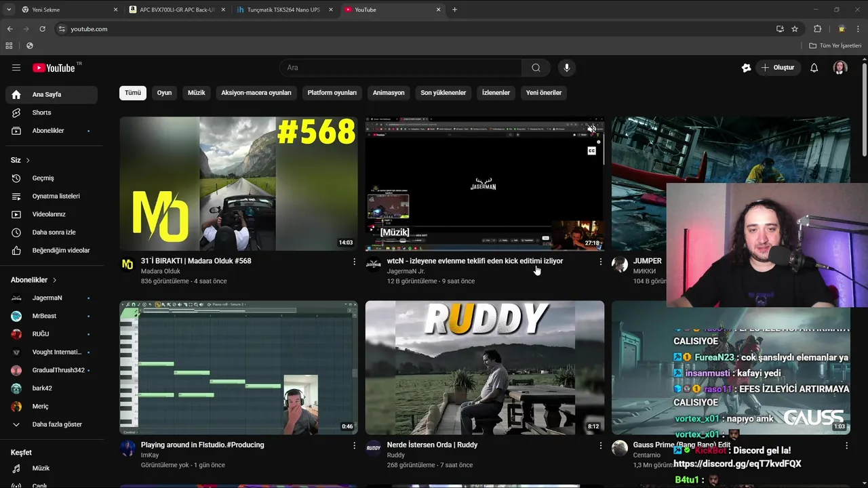This screenshot has width=868, height=488.
Task: Open the YouTube hamburger guide menu
Action: pyautogui.click(x=16, y=68)
